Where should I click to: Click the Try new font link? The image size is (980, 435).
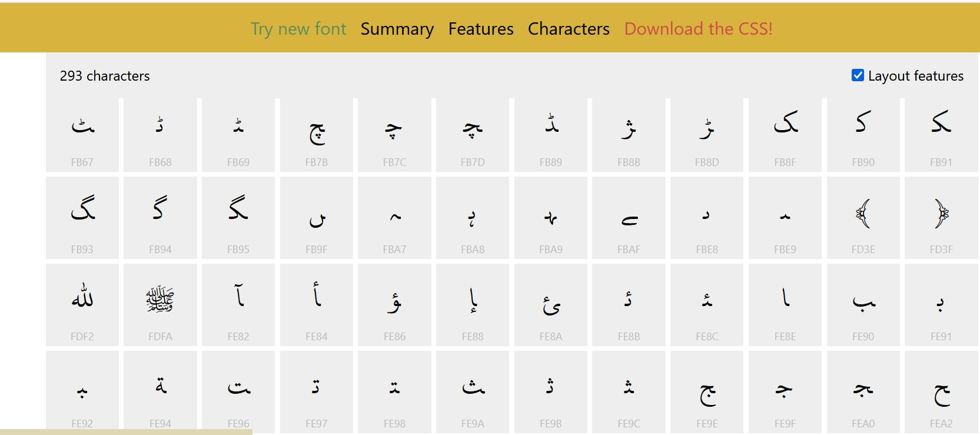point(298,29)
